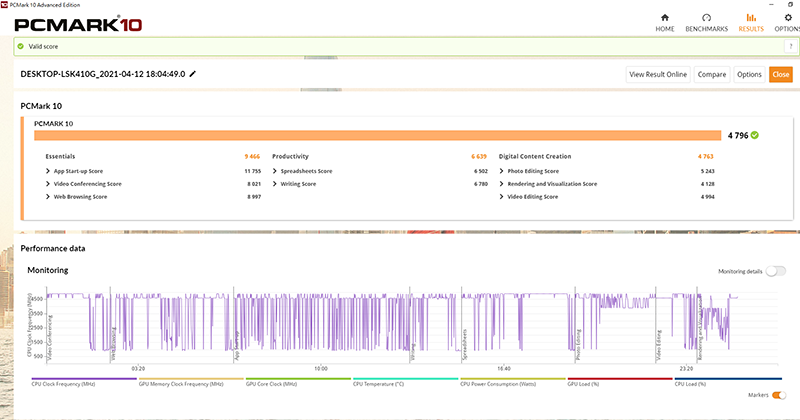Open the result Options button
The height and width of the screenshot is (420, 800).
coord(749,75)
